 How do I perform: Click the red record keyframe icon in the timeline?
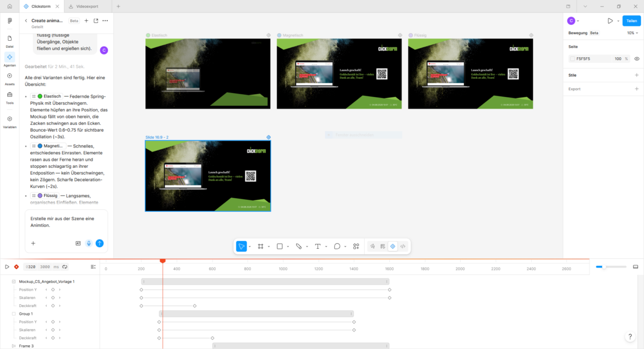pos(17,267)
